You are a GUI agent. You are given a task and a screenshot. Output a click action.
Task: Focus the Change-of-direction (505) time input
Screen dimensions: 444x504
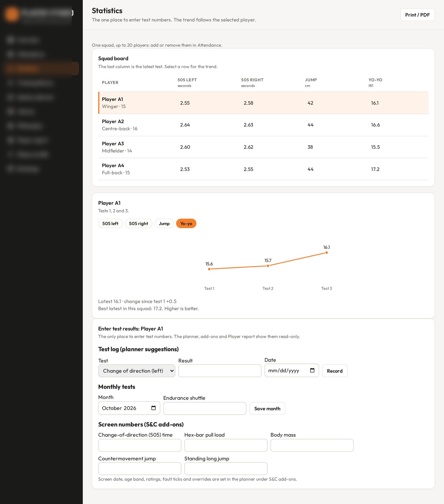pyautogui.click(x=140, y=445)
